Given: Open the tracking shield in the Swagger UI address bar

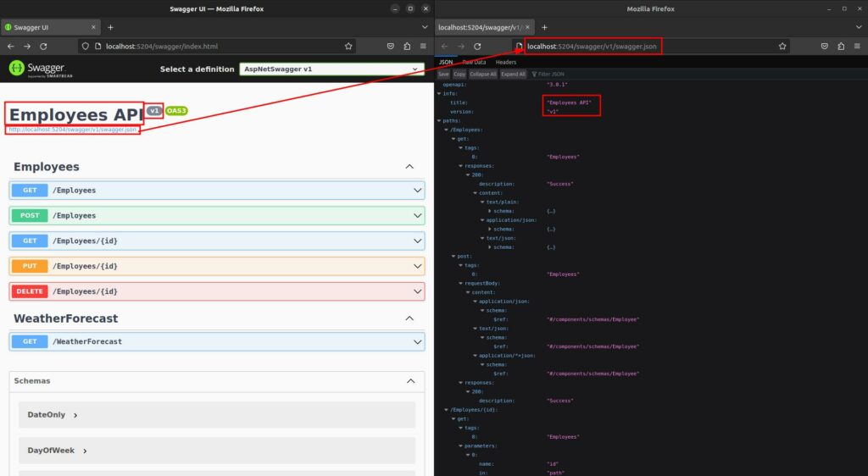Looking at the screenshot, I should click(86, 47).
